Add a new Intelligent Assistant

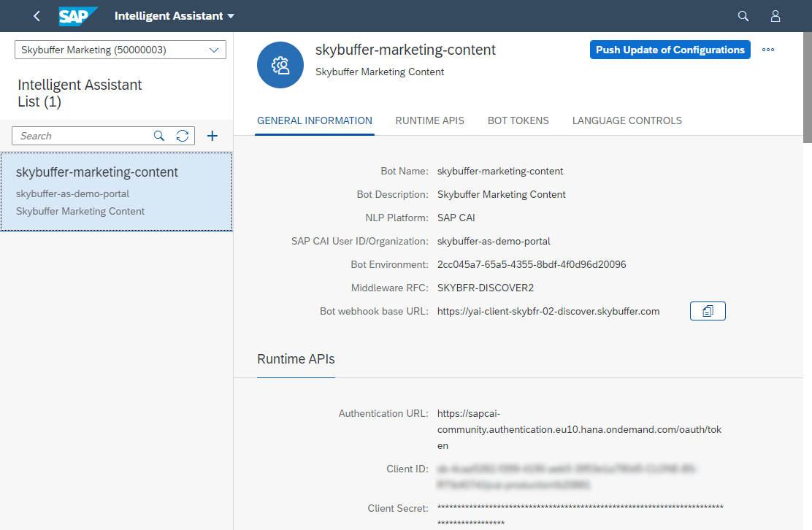tap(212, 136)
